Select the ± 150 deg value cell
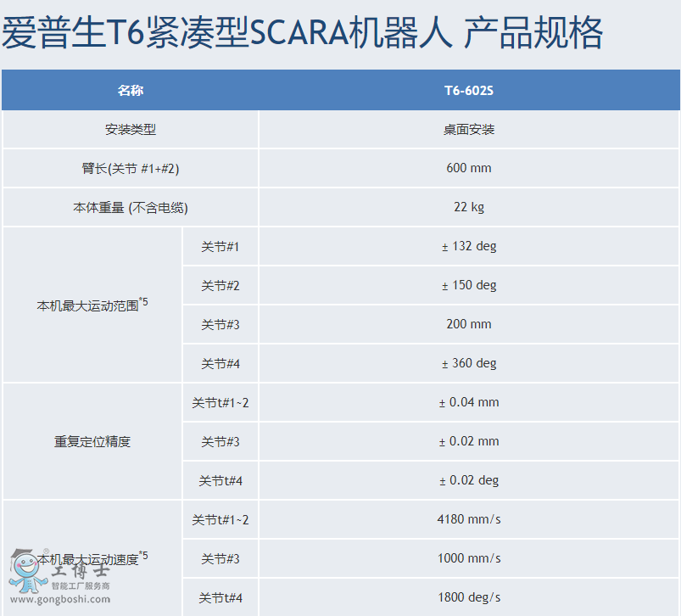 (x=469, y=285)
